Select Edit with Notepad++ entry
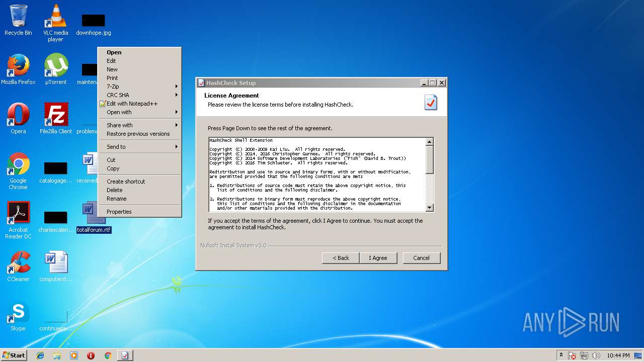 tap(139, 104)
